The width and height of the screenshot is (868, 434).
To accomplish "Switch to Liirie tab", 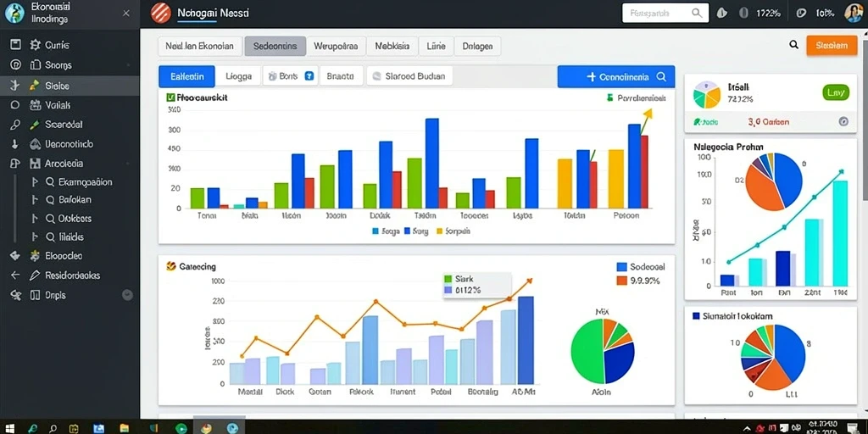I will coord(437,47).
